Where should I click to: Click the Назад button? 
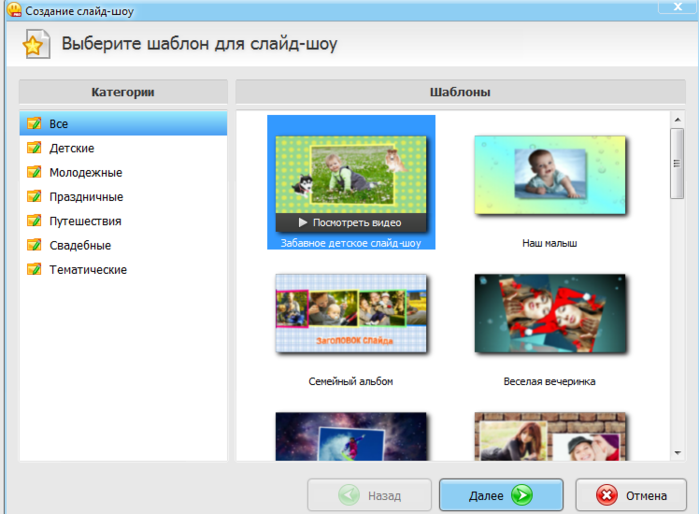point(370,495)
